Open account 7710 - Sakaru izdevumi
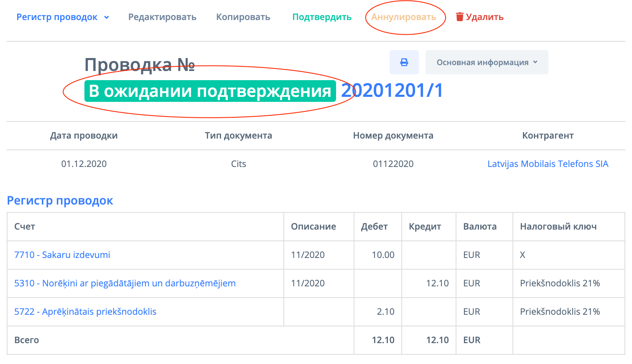 (62, 255)
